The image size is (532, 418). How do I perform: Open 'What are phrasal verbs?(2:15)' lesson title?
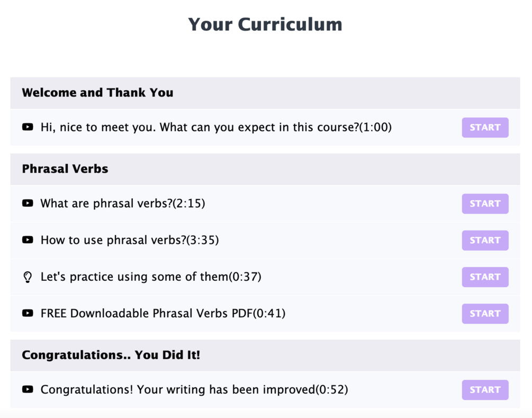[x=123, y=203]
